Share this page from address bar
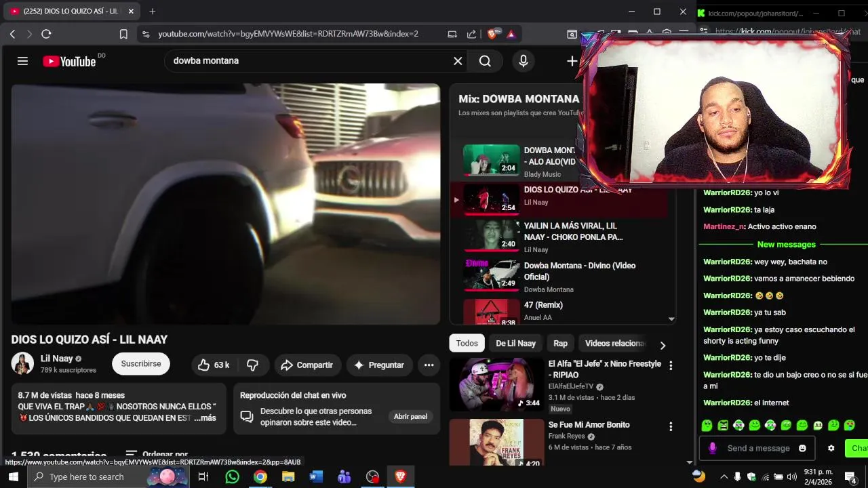 tap(471, 34)
